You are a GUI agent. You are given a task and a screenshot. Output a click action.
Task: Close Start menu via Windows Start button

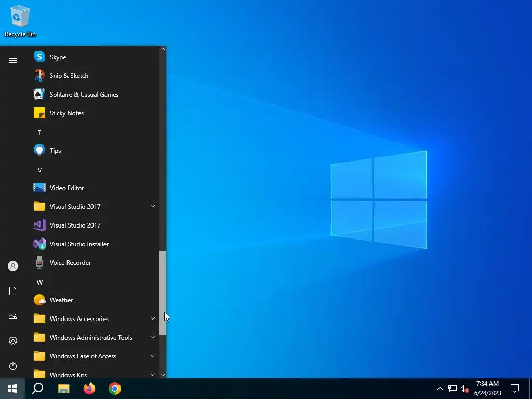point(12,389)
